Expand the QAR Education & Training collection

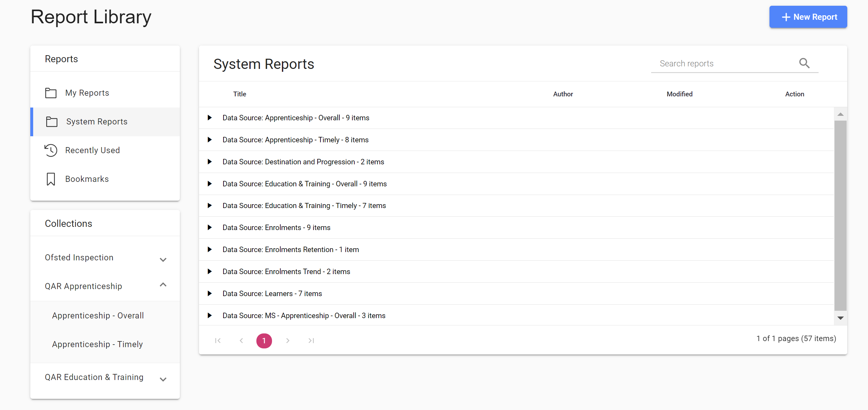163,379
